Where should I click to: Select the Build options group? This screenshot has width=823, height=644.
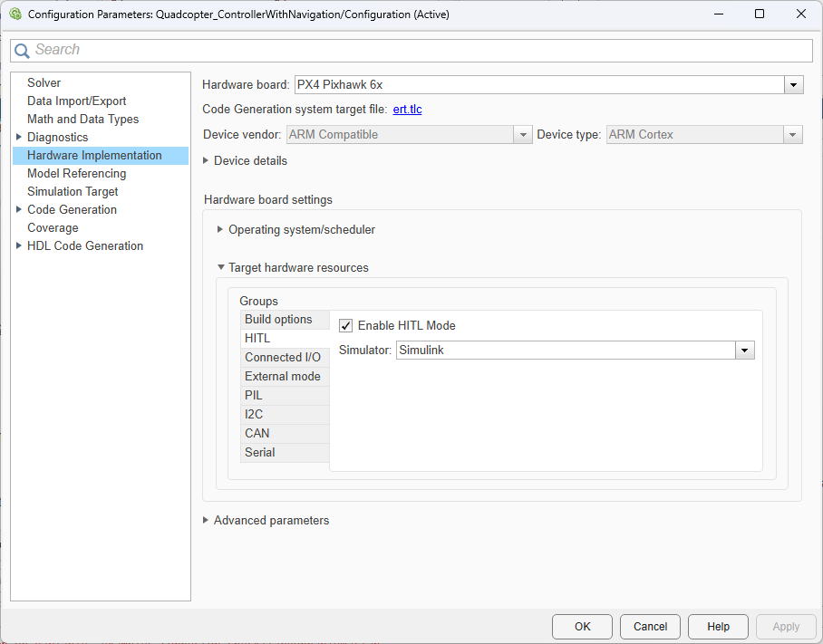coord(285,320)
